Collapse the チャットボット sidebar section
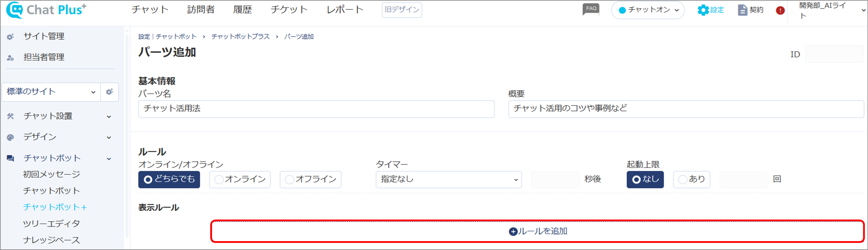Screen dimensions: 868x250 (x=109, y=159)
